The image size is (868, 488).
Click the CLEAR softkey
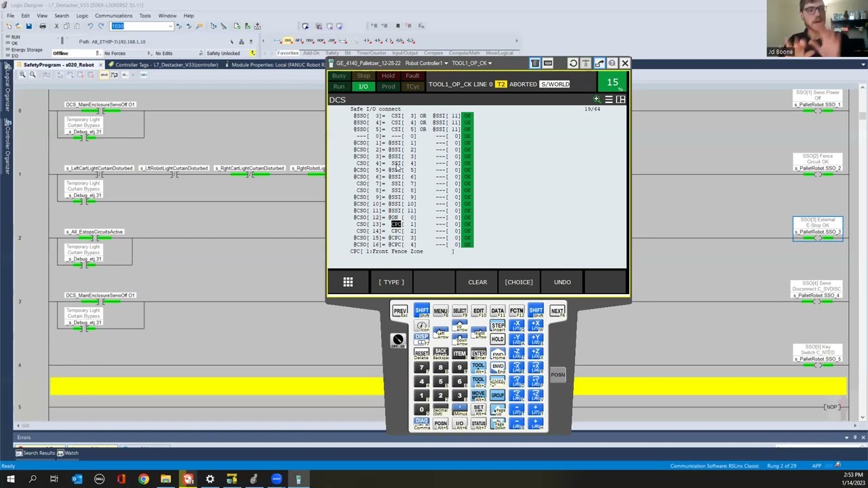(x=477, y=282)
